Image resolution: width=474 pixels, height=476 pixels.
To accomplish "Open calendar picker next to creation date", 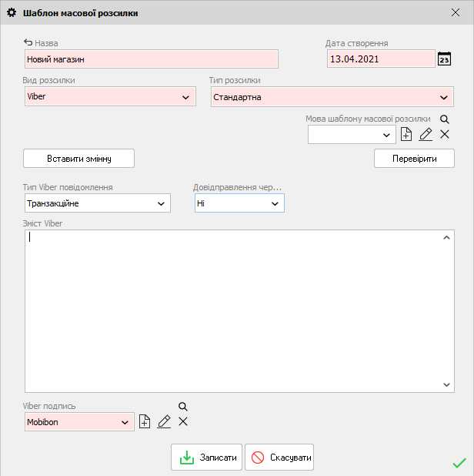I will (444, 59).
